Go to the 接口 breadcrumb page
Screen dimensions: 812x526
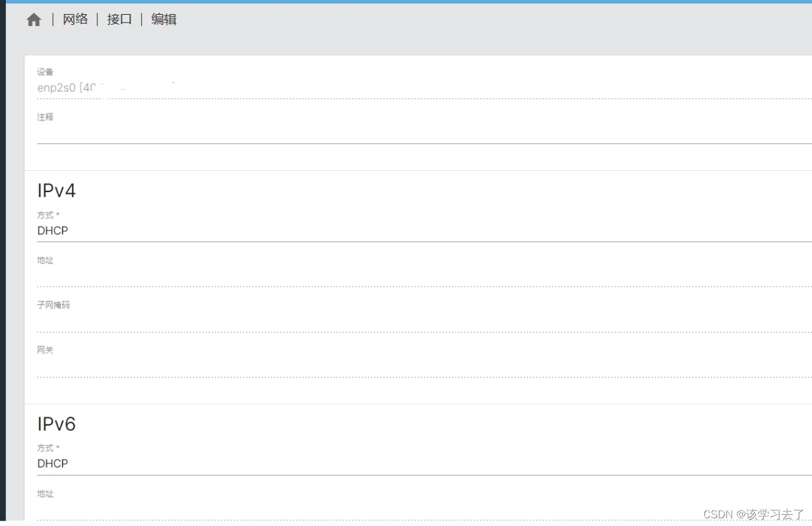tap(119, 20)
